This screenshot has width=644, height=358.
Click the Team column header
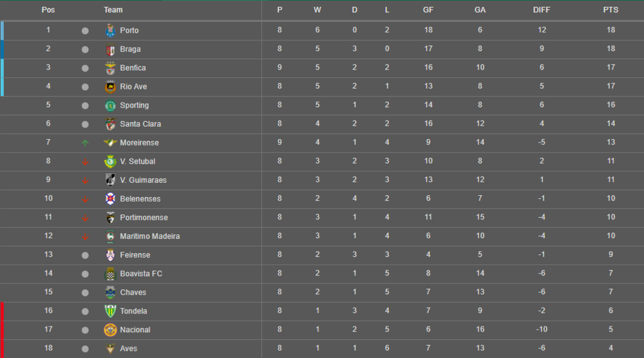coord(113,10)
